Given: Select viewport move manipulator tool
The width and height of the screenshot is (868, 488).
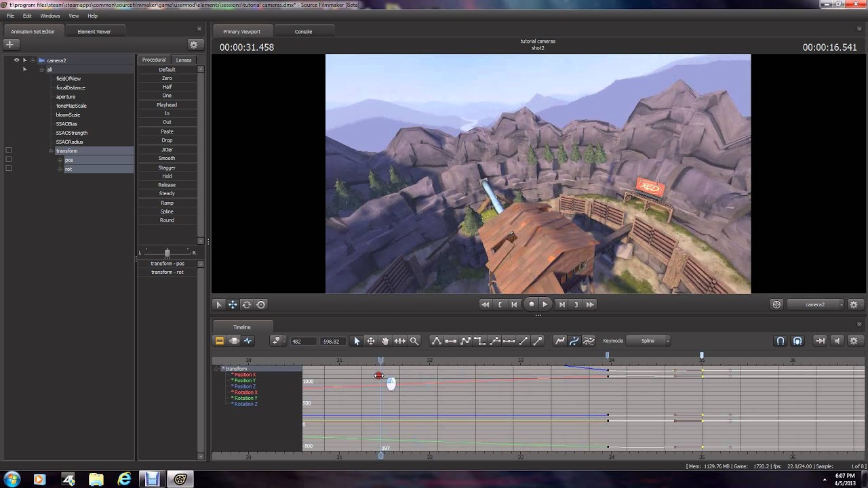Looking at the screenshot, I should tap(233, 305).
